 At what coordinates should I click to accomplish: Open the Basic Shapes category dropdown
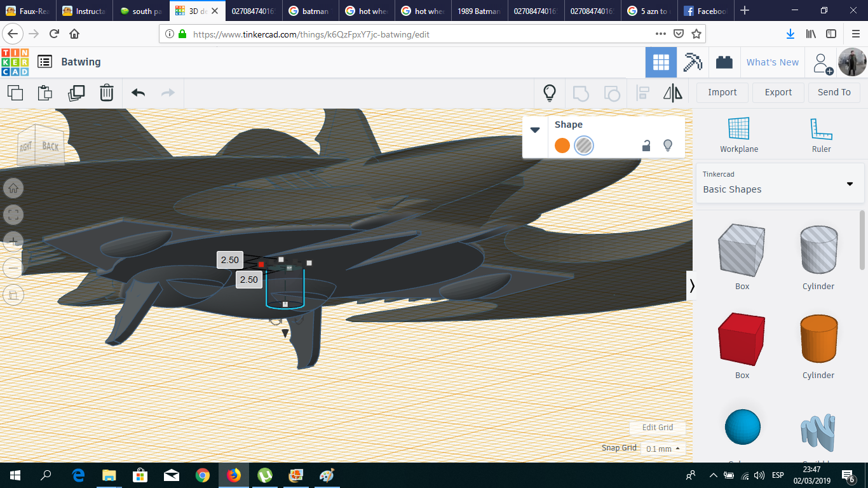(x=779, y=182)
